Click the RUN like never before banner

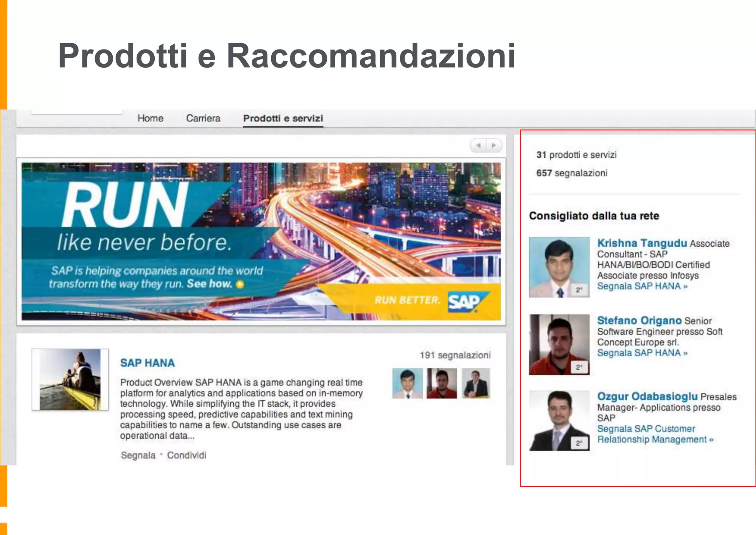coord(261,241)
